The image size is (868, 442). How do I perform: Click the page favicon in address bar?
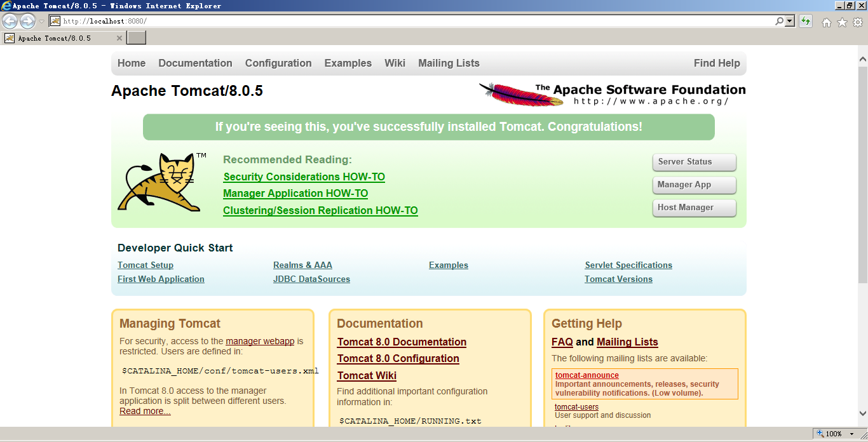coord(55,21)
